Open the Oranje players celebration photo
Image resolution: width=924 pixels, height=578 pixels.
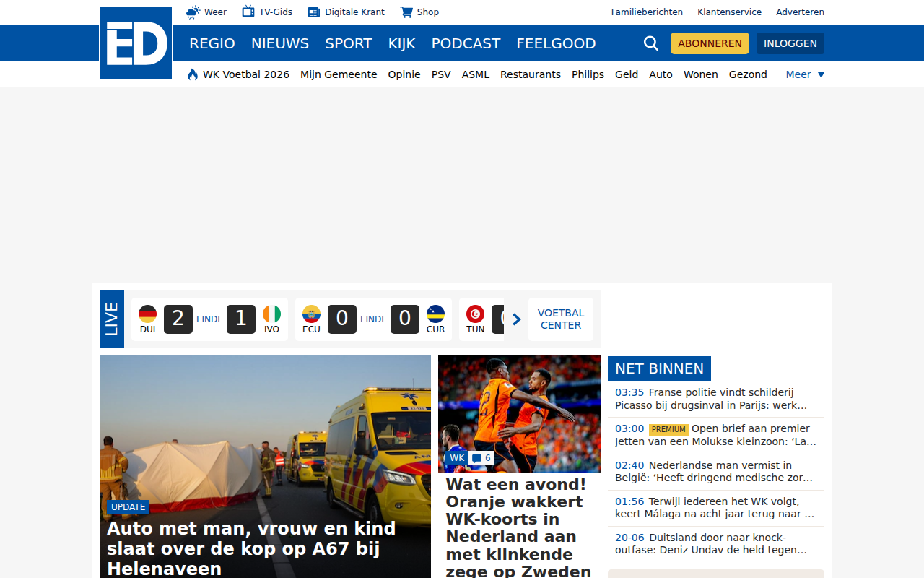tap(519, 413)
